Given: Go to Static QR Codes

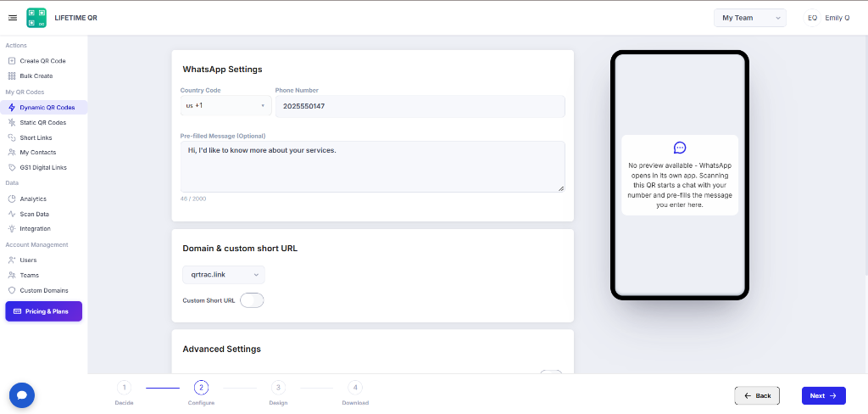Looking at the screenshot, I should 44,122.
